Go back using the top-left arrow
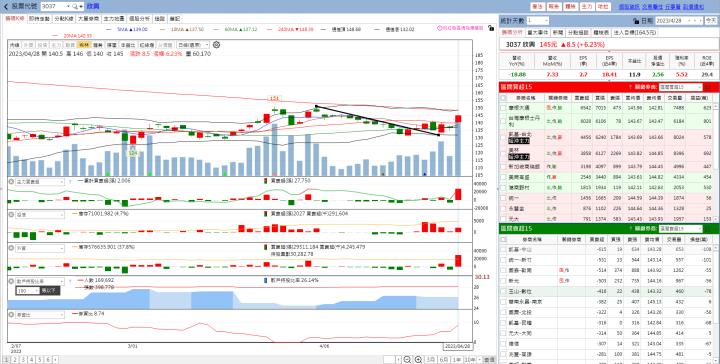The width and height of the screenshot is (720, 364). (6, 6)
